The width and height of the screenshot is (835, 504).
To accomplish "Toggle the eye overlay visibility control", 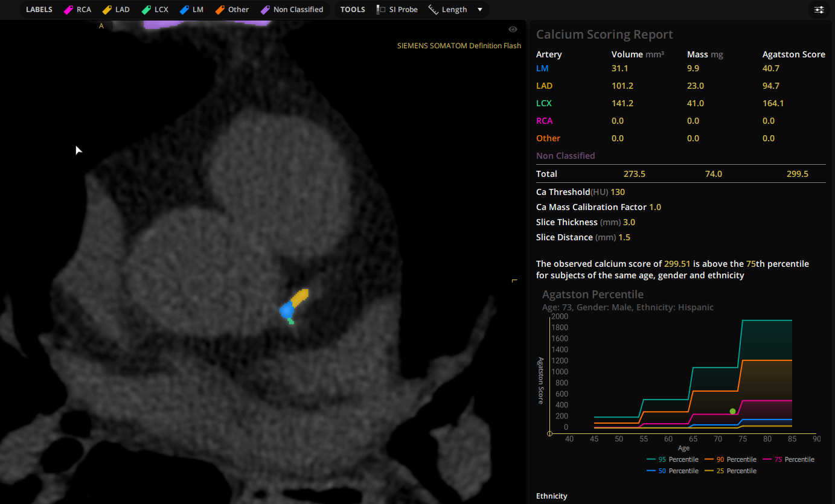I will 513,29.
